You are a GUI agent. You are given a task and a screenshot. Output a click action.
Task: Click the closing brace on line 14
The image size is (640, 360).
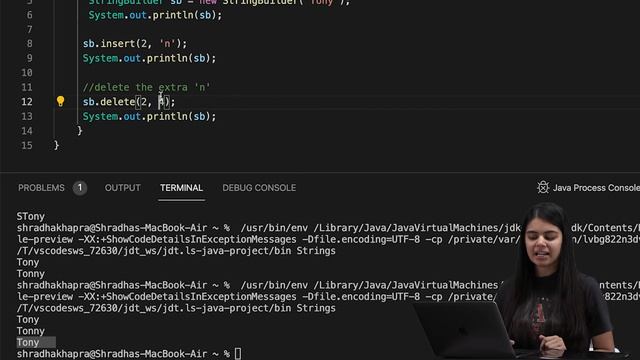pyautogui.click(x=80, y=131)
